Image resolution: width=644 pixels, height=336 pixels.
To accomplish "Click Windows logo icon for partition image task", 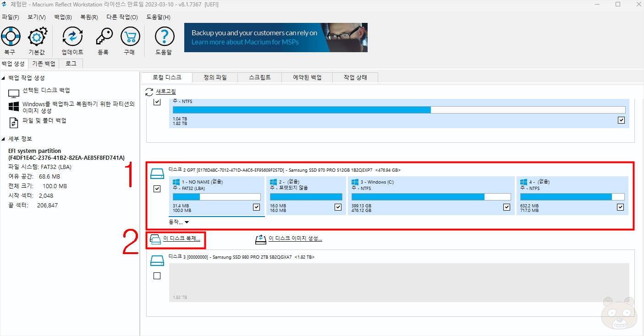I will 14,107.
